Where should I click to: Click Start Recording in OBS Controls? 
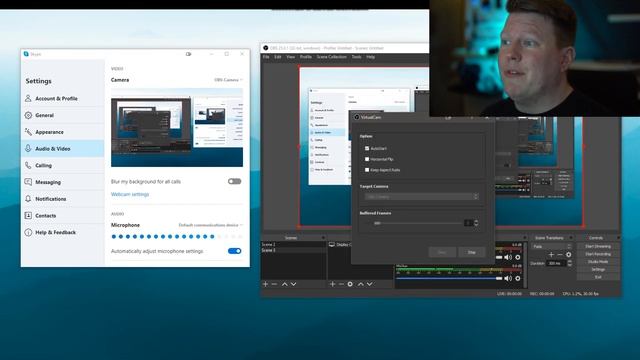pyautogui.click(x=598, y=254)
